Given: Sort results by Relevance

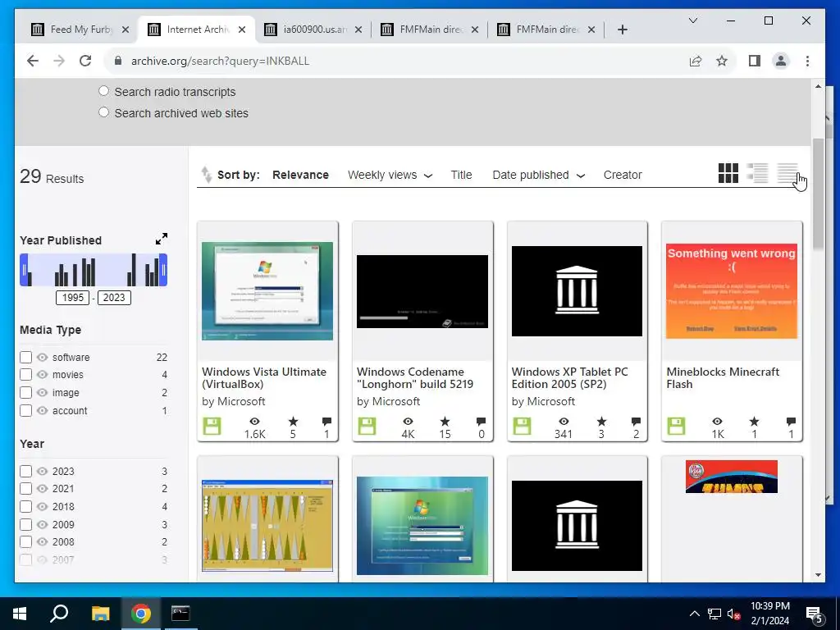Looking at the screenshot, I should (300, 176).
